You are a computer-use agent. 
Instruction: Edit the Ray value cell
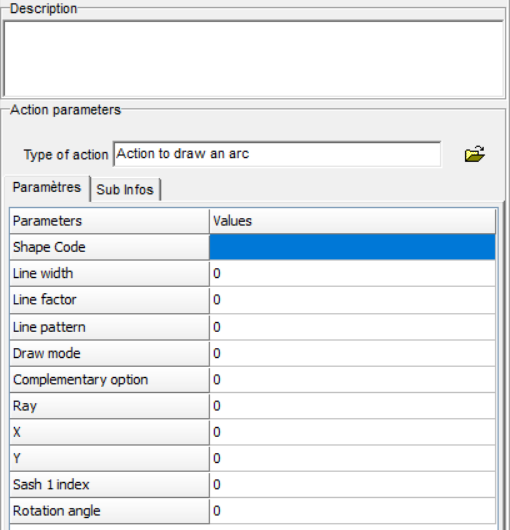(x=353, y=406)
